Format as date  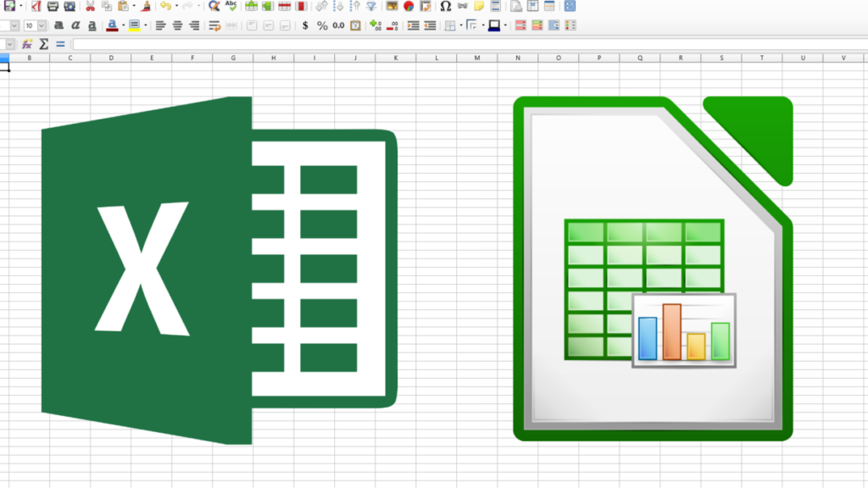(355, 25)
